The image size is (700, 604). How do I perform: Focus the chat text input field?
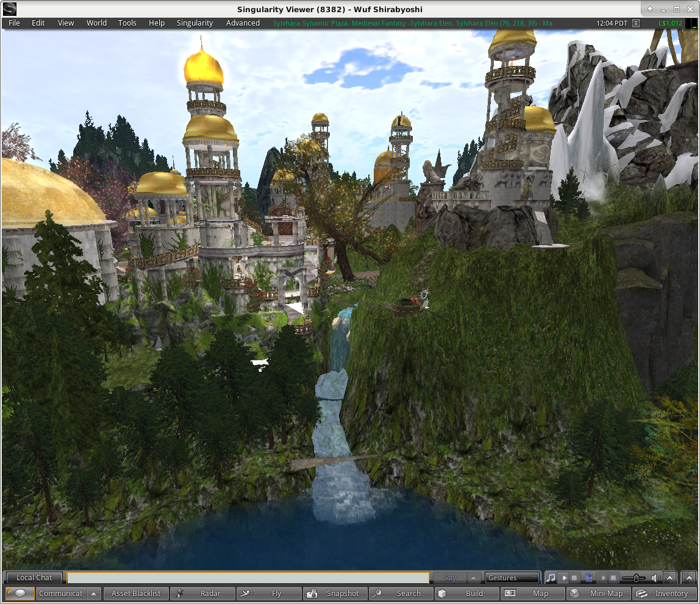tap(248, 578)
